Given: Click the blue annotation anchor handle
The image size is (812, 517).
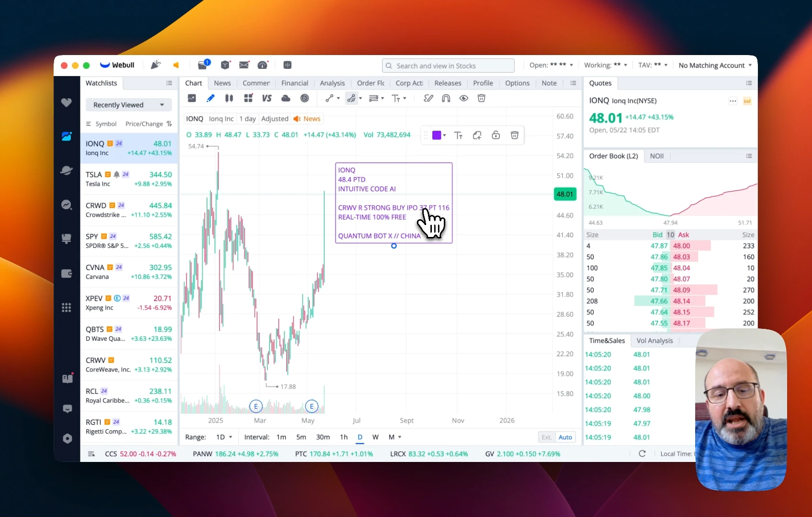Looking at the screenshot, I should [394, 246].
